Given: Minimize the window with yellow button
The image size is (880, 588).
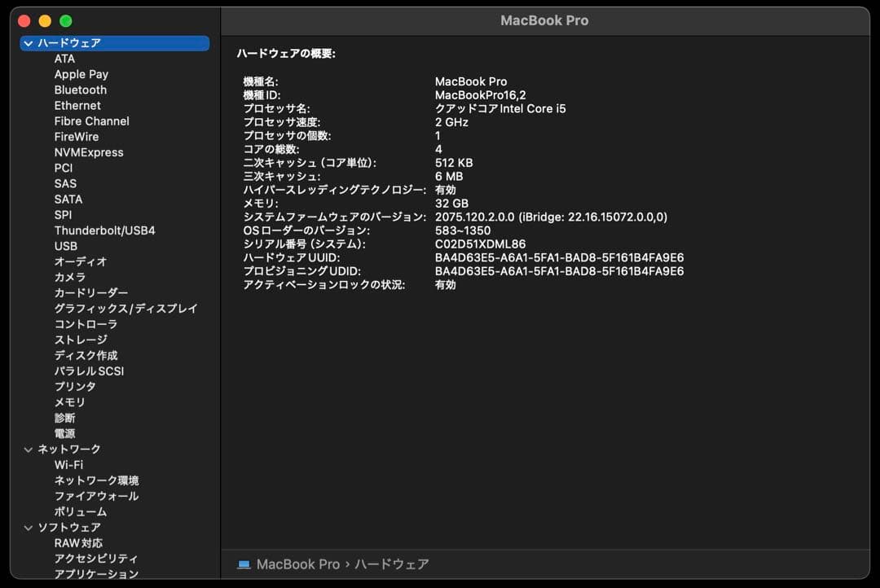Looking at the screenshot, I should coord(45,21).
